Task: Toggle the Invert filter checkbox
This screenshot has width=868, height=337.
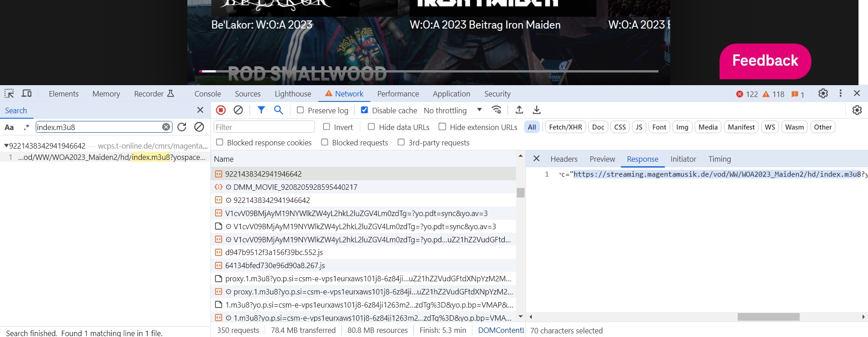Action: pyautogui.click(x=326, y=127)
